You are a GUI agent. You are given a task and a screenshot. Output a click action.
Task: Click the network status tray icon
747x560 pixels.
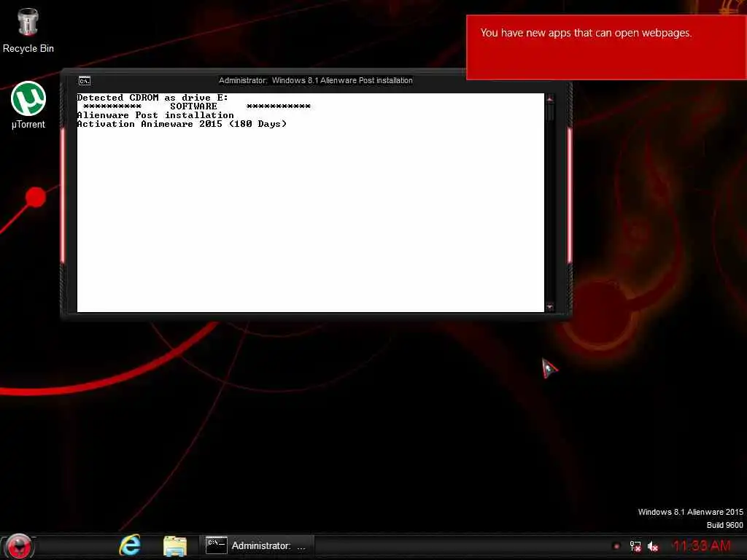pyautogui.click(x=635, y=546)
